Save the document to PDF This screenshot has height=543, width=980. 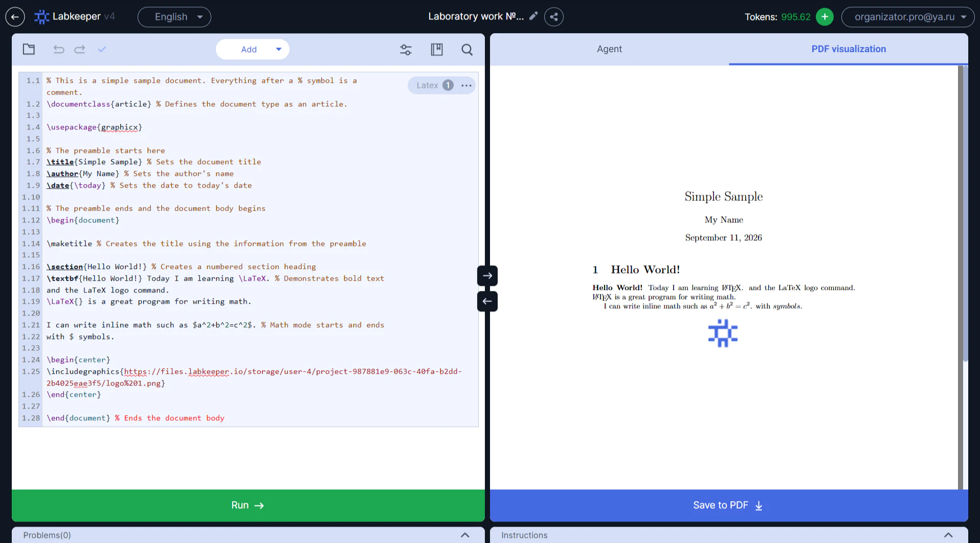click(x=729, y=505)
